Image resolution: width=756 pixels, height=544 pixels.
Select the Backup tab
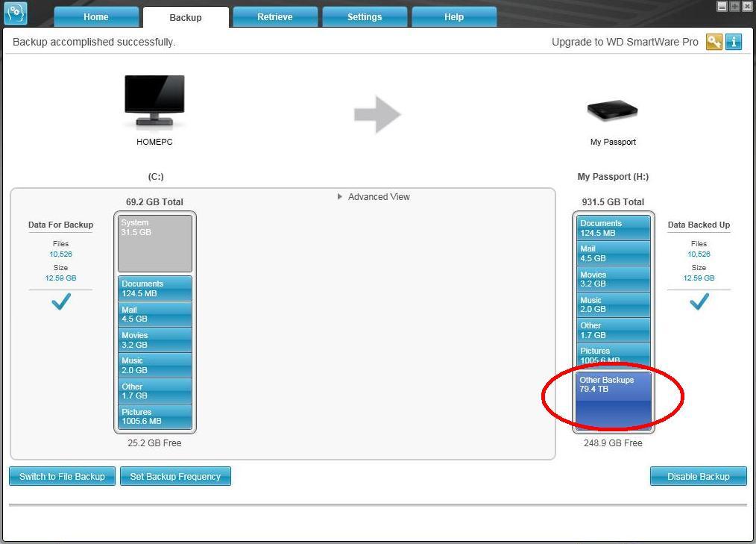pyautogui.click(x=186, y=17)
